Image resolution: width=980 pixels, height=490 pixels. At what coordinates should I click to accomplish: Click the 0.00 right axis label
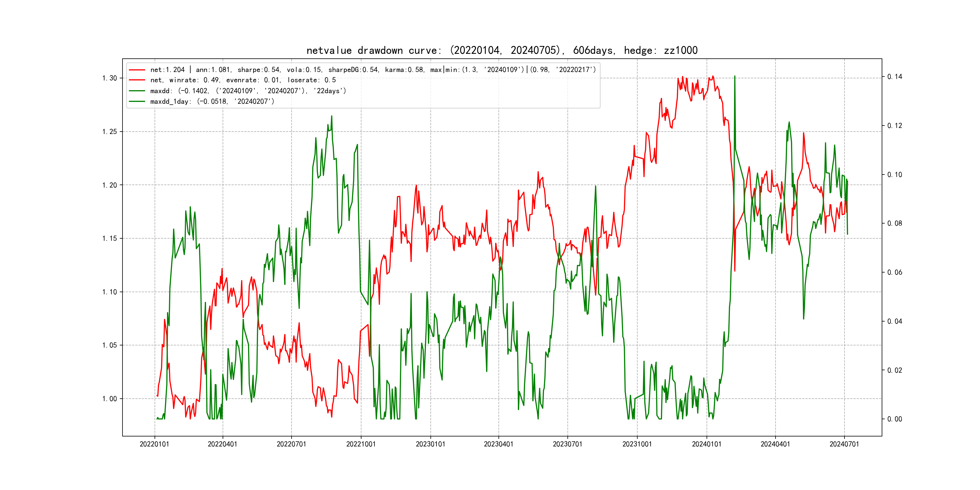(894, 419)
